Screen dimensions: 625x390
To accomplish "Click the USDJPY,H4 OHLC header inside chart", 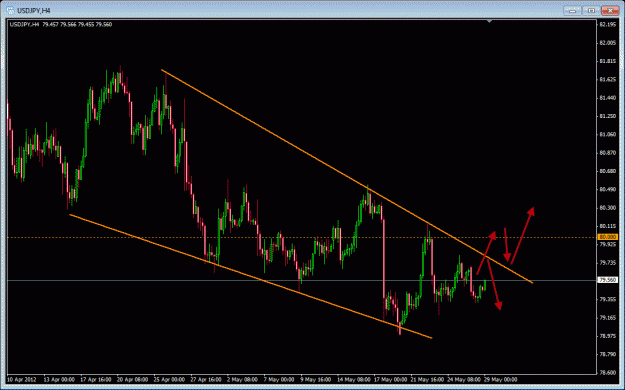I will [61, 24].
